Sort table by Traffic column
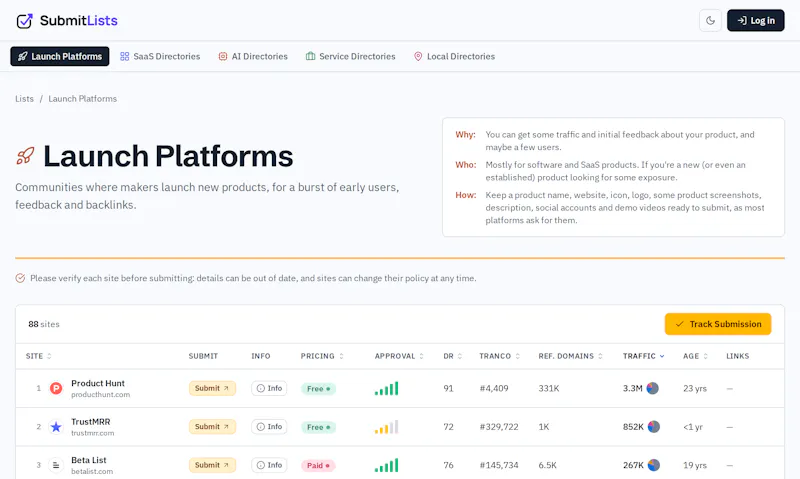800x479 pixels. (x=643, y=356)
